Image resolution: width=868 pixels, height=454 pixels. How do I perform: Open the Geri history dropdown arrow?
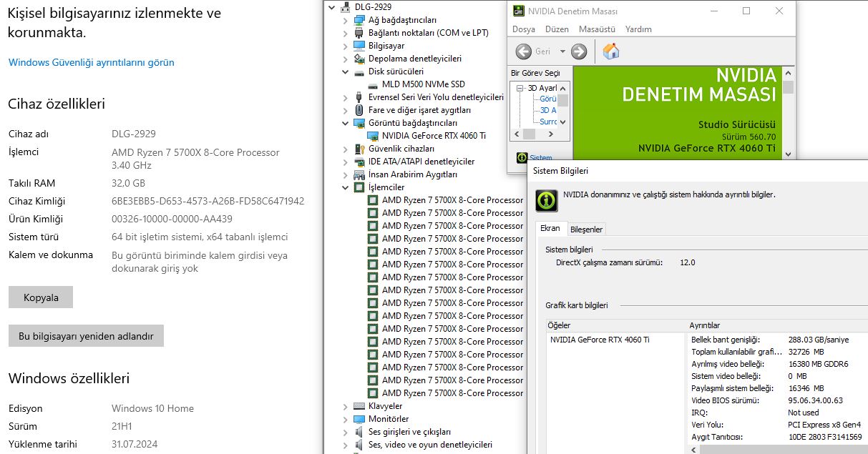[x=562, y=51]
